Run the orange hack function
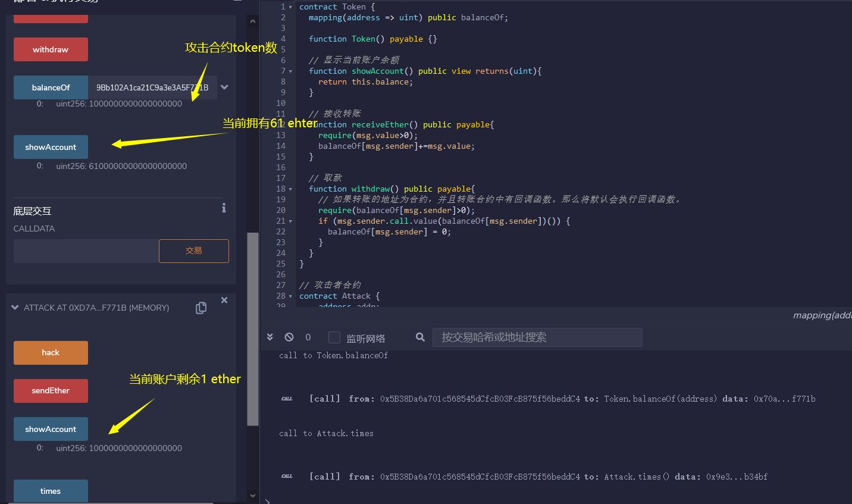 (51, 353)
